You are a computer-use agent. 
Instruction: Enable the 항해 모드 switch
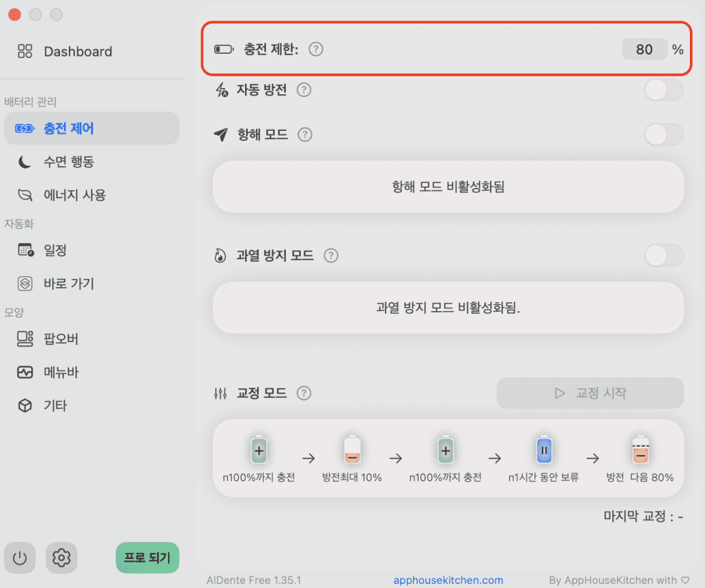(x=664, y=135)
